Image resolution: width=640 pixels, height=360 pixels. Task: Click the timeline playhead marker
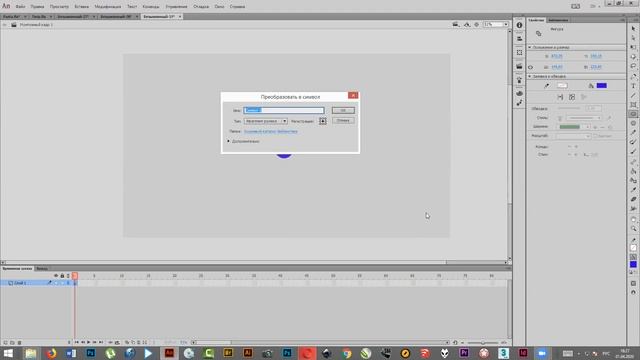[x=75, y=276]
